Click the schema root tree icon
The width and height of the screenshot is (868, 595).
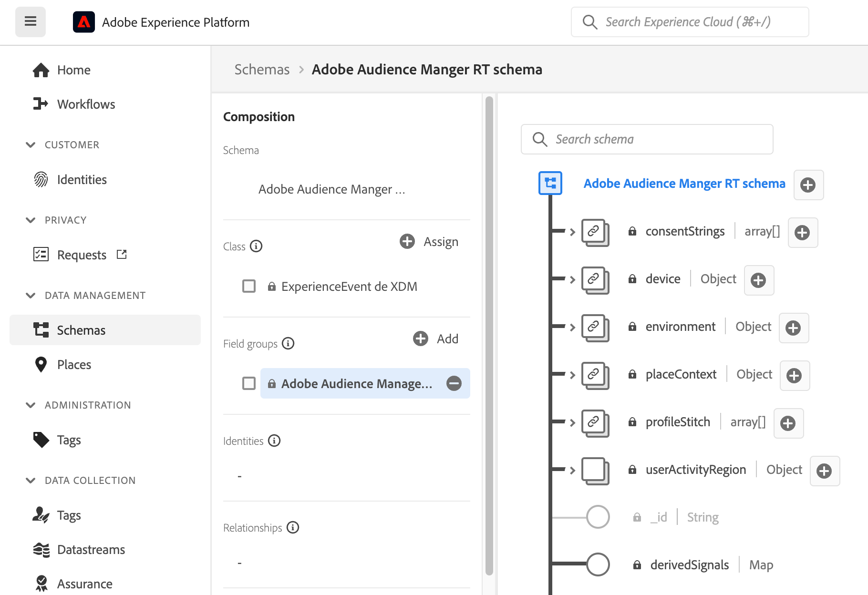(x=550, y=183)
